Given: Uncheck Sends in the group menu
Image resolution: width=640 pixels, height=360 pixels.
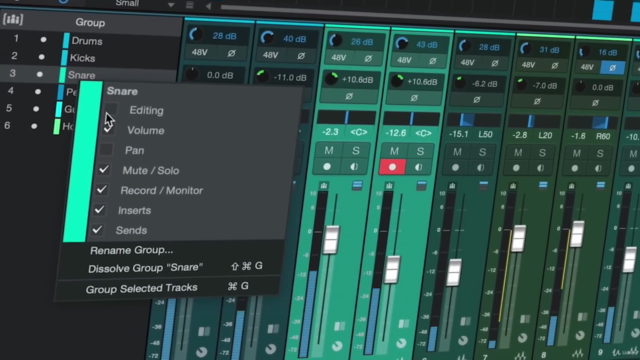Looking at the screenshot, I should coord(97,229).
